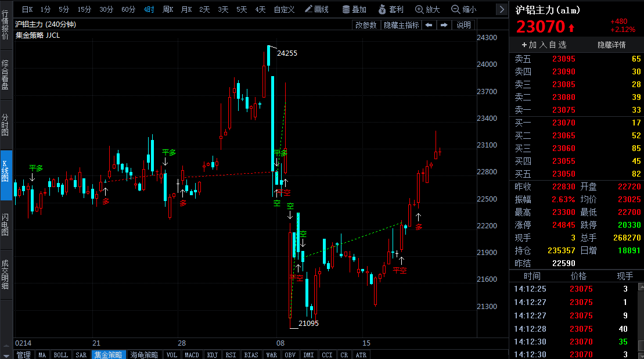Click the 卖五 price 23095
This screenshot has height=359, width=644.
563,59
